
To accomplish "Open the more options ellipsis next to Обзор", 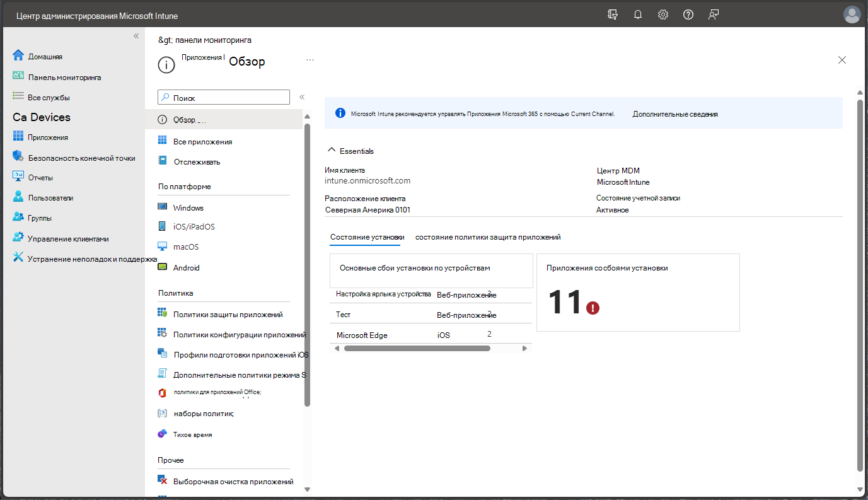I will (310, 60).
